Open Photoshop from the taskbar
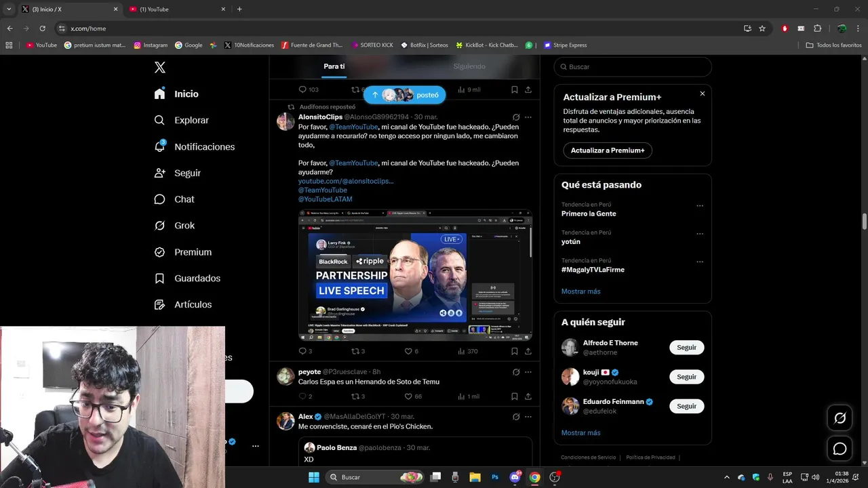The width and height of the screenshot is (868, 488). click(x=495, y=477)
